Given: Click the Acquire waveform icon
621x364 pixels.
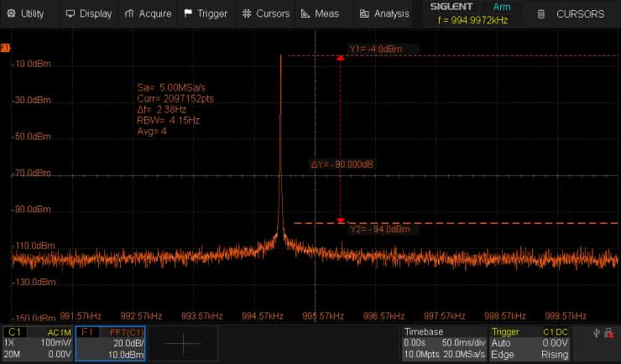Looking at the screenshot, I should pyautogui.click(x=129, y=13).
